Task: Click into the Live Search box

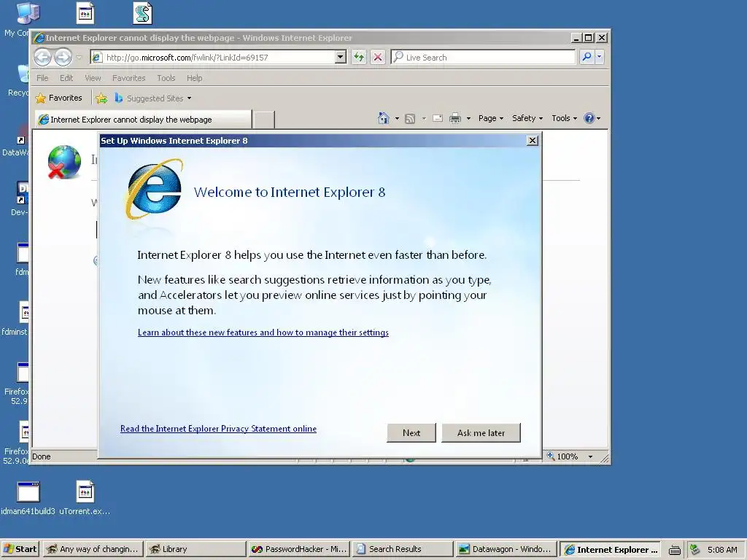Action: click(483, 58)
